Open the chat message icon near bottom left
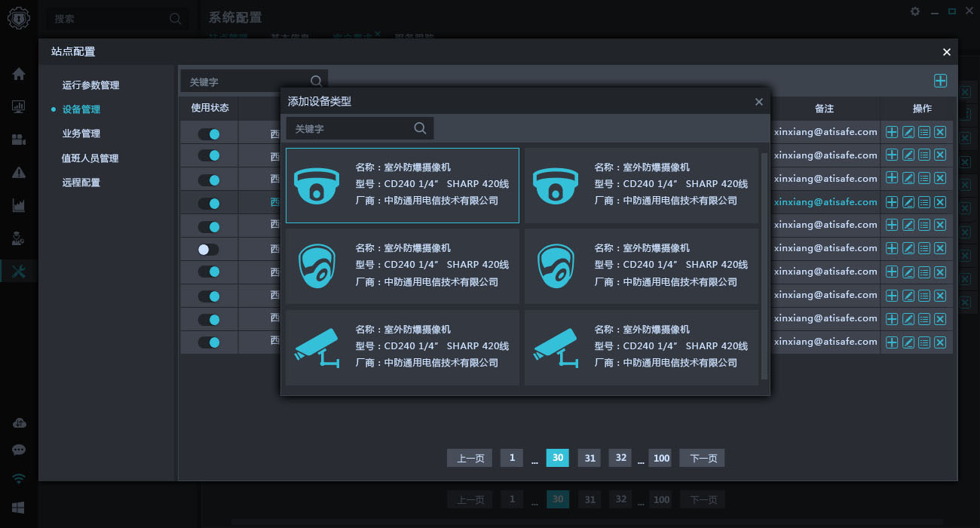 click(19, 449)
